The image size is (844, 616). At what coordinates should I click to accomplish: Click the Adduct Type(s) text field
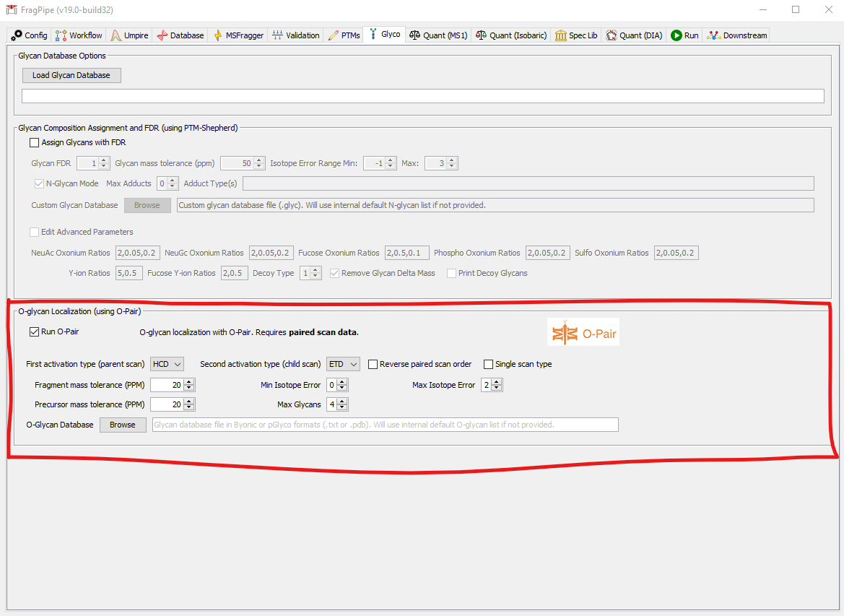(x=528, y=183)
